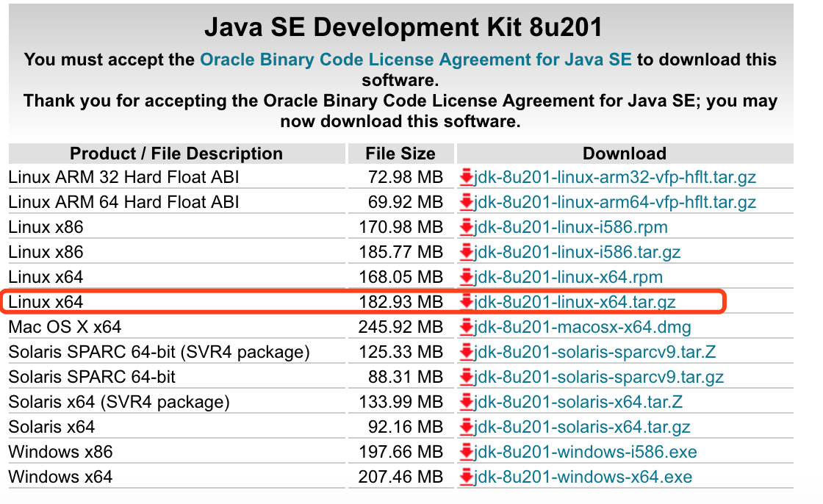The width and height of the screenshot is (823, 504).
Task: Click the 197.66 MB file size cell
Action: [401, 452]
